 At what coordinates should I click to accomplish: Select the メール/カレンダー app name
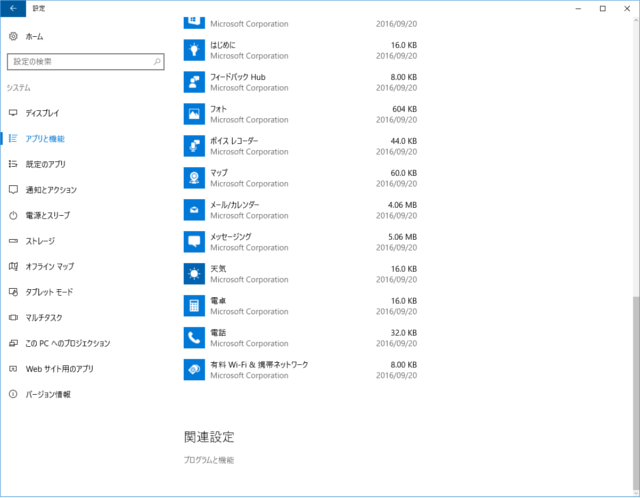click(235, 205)
